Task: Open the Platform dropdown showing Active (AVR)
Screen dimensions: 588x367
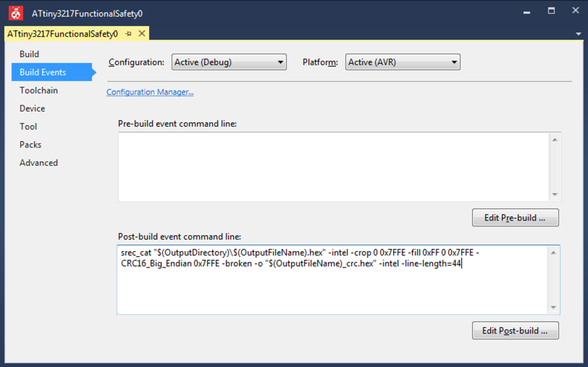Action: coord(453,62)
